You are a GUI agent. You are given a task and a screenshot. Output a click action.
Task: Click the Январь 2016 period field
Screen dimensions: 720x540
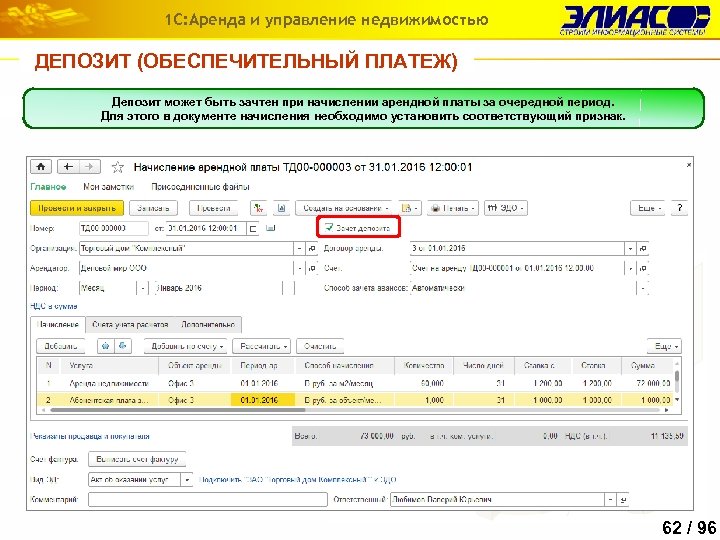[219, 288]
